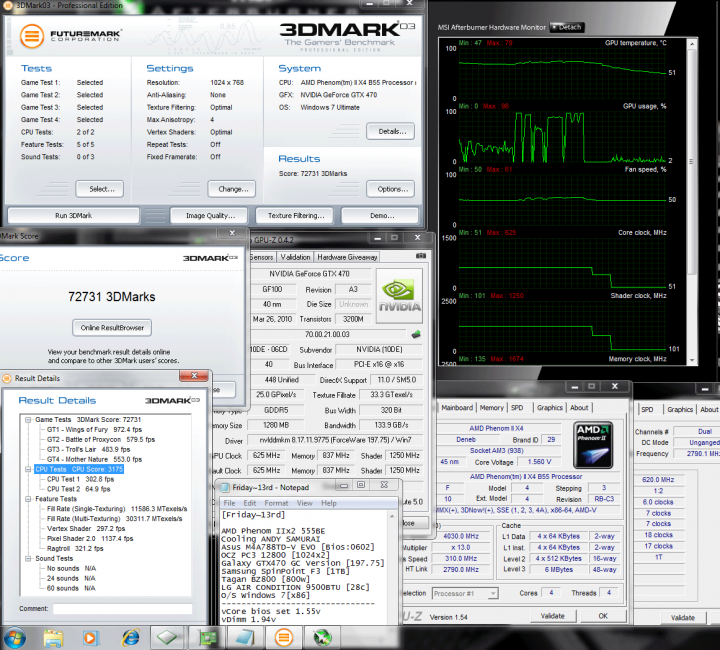The height and width of the screenshot is (650, 720).
Task: Click Online ResultBrowser button
Action: coord(112,328)
